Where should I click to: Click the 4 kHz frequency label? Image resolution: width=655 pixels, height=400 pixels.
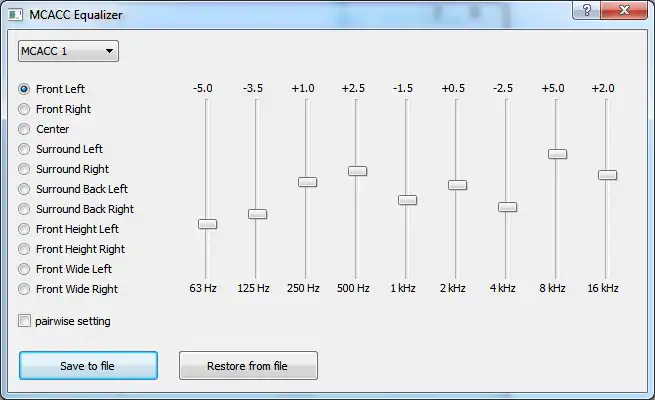[x=503, y=288]
